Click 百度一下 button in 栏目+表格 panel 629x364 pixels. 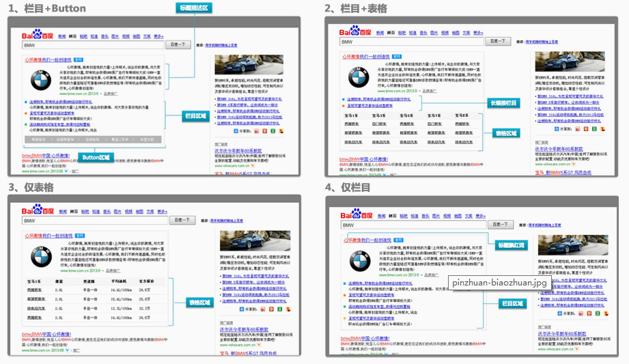coord(498,42)
